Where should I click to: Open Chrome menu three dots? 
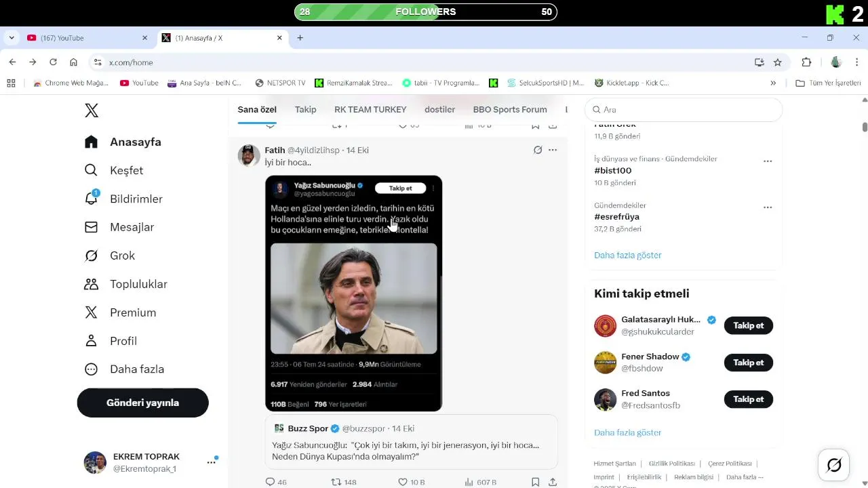coord(856,62)
